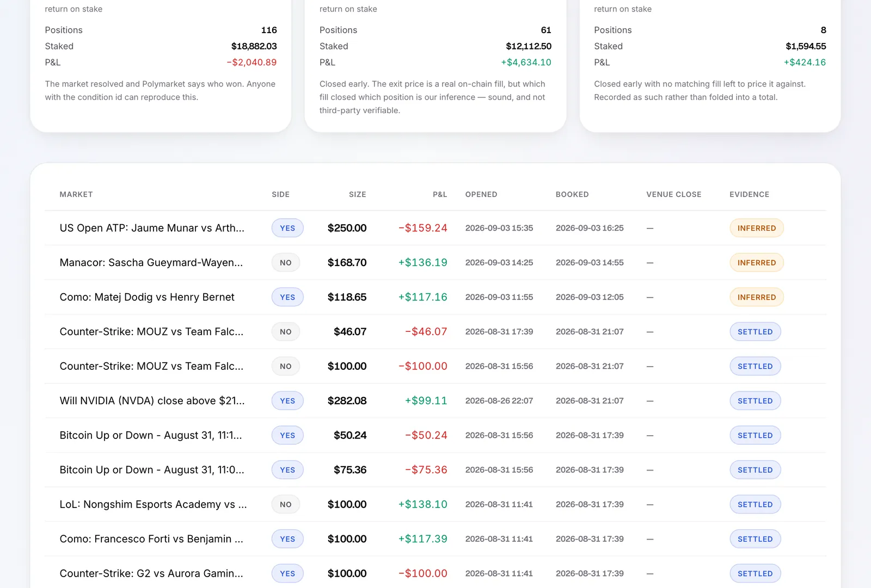Click the +$424.16 P&L in third card
871x588 pixels.
tap(805, 63)
